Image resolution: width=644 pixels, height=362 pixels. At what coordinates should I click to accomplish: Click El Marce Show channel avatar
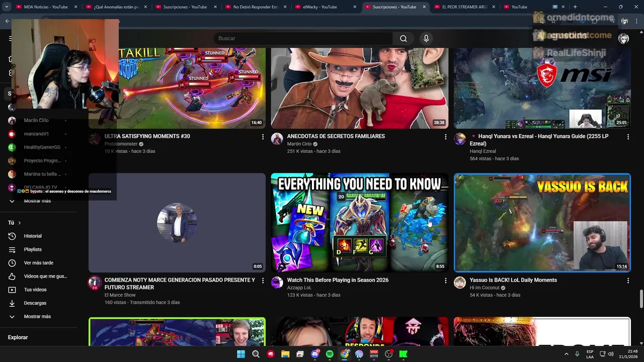click(x=95, y=283)
